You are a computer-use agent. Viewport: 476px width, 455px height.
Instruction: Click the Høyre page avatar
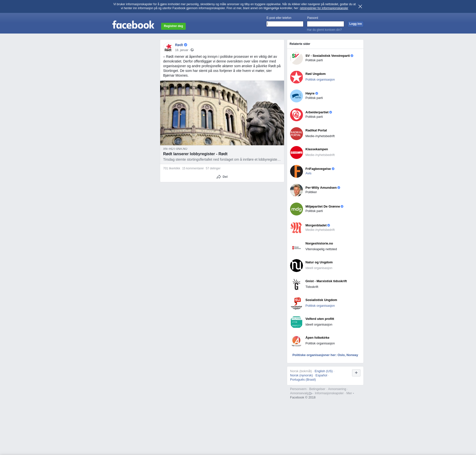coord(297,96)
